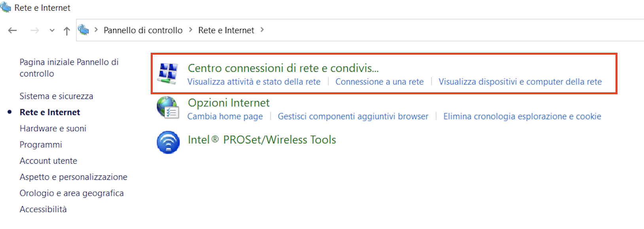Click Pannello di controllo breadcrumb
Viewport: 644px width, 229px height.
tap(143, 30)
